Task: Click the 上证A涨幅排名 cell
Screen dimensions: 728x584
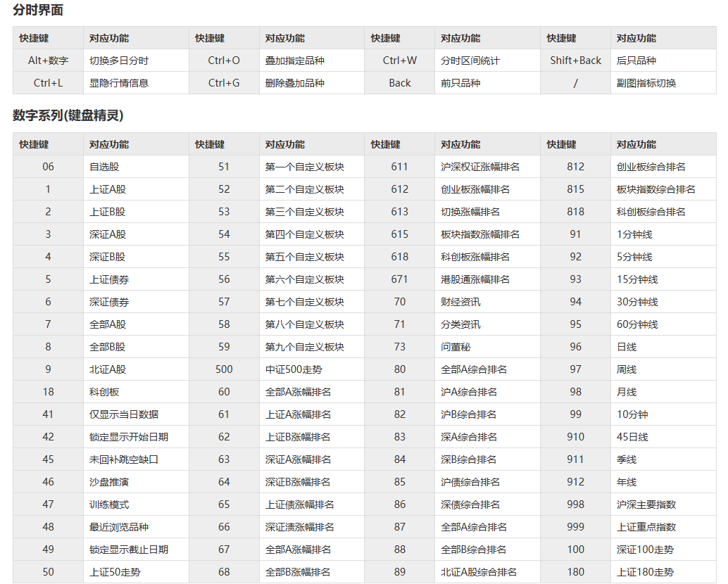Action: click(311, 414)
